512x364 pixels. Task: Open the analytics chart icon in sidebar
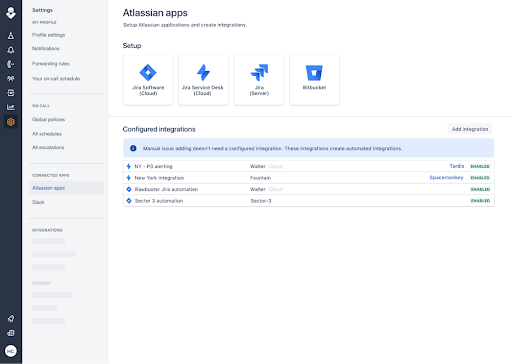pos(11,107)
